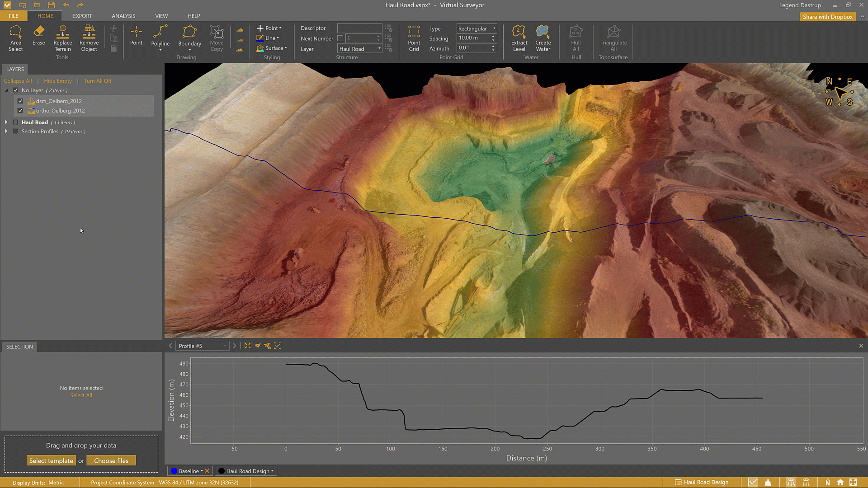Click the Replace Terrain tool
This screenshot has height=488, width=868.
click(62, 38)
